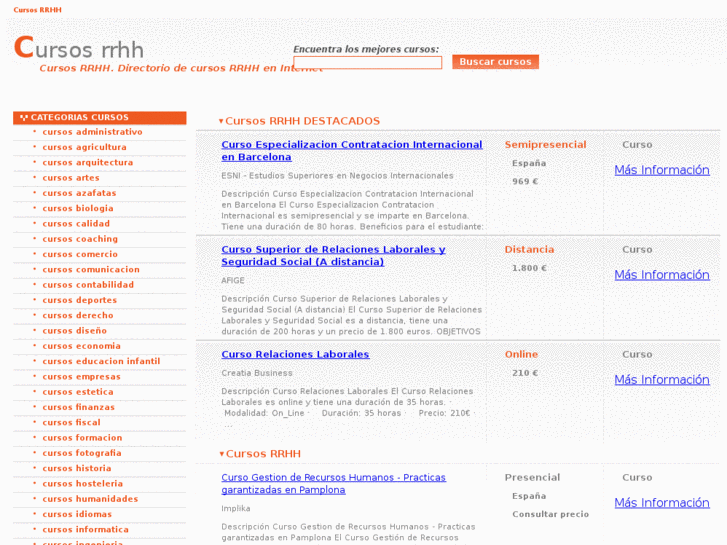This screenshot has height=545, width=727.
Task: Open cursos humanidades category
Action: [90, 500]
